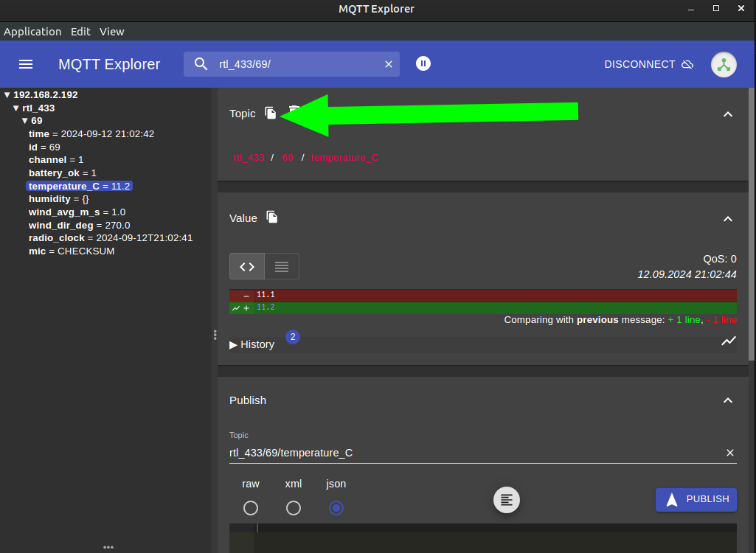756x553 pixels.
Task: Clear the search field text
Action: 389,64
